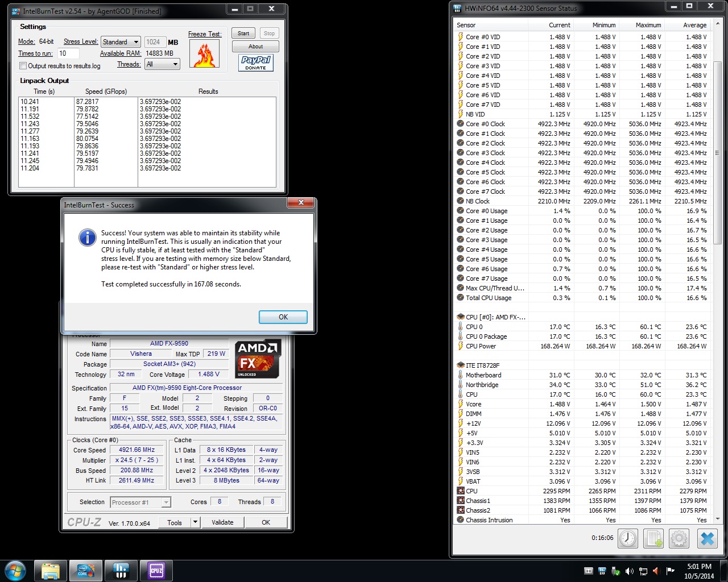Click the blue X close sensors icon
This screenshot has width=728, height=582.
707,538
